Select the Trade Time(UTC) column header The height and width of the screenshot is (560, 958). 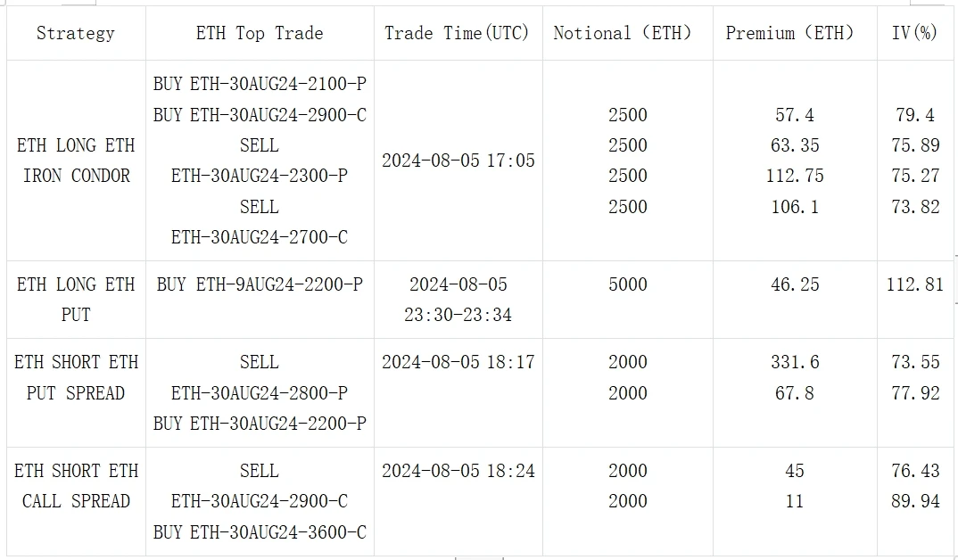[x=457, y=34]
